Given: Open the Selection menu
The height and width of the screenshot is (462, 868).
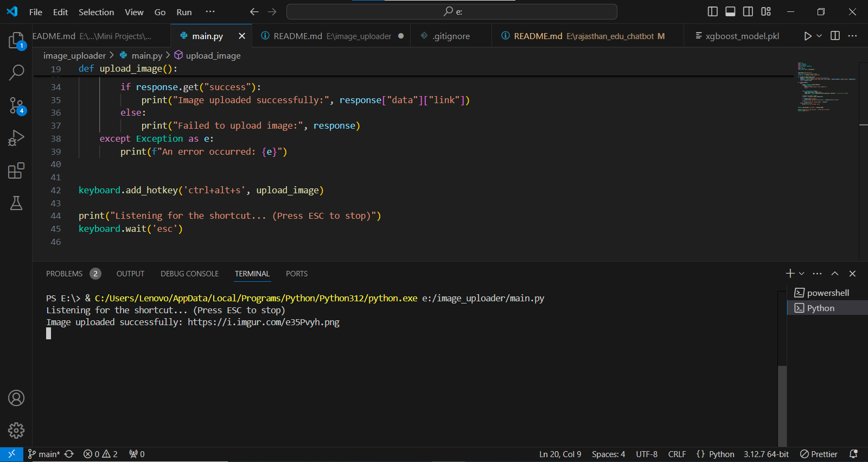Looking at the screenshot, I should 96,12.
